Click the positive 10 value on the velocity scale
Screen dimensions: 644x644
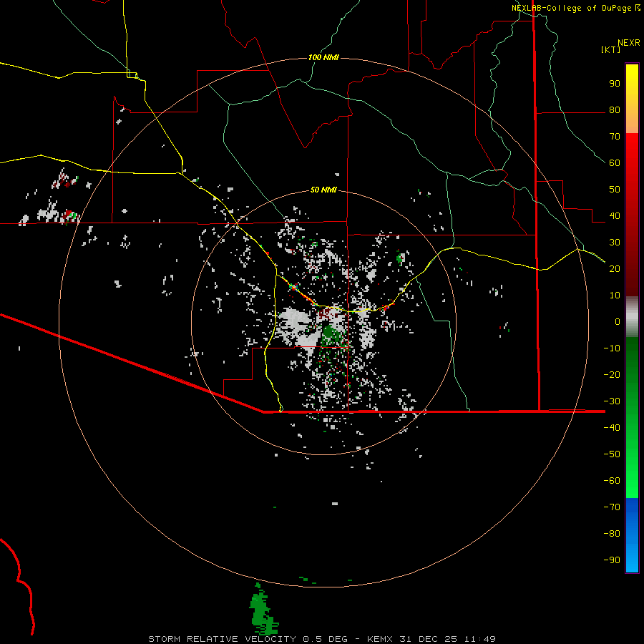pyautogui.click(x=615, y=296)
